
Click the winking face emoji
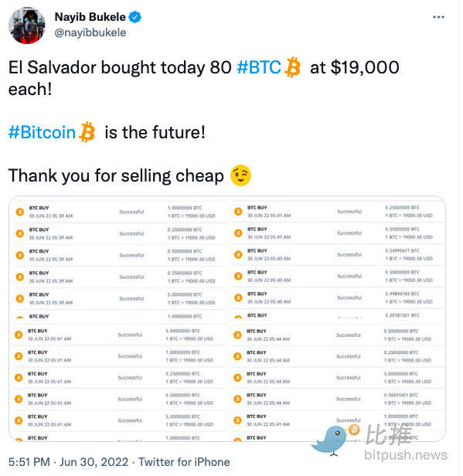click(x=240, y=175)
